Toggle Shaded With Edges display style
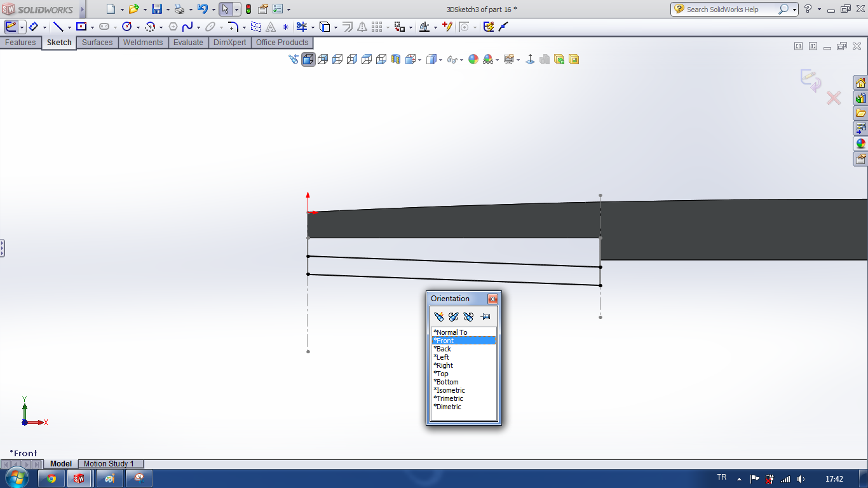Image resolution: width=868 pixels, height=488 pixels. point(308,60)
